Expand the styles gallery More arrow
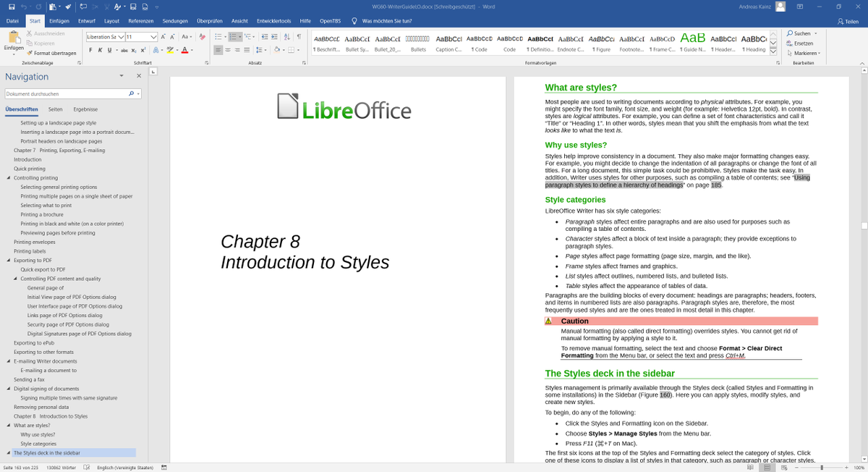Screen dimensions: 868x472 pos(773,51)
